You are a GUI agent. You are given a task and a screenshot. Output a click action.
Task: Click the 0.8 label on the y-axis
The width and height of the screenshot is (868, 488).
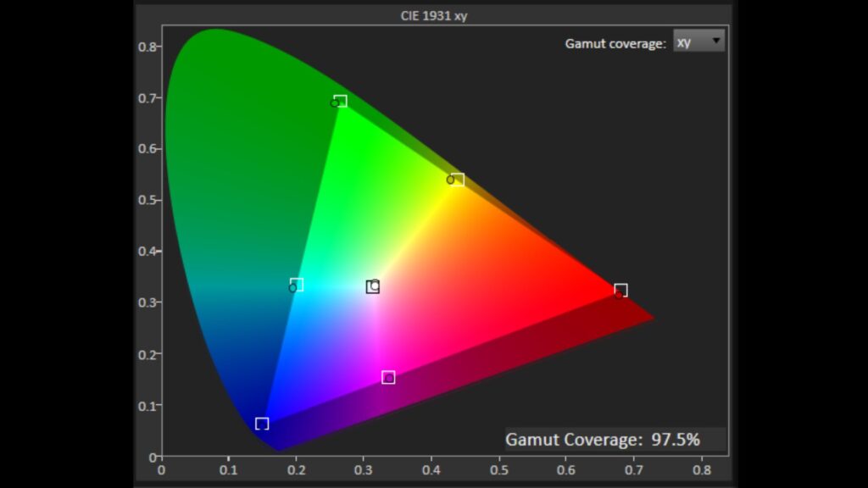(x=147, y=47)
